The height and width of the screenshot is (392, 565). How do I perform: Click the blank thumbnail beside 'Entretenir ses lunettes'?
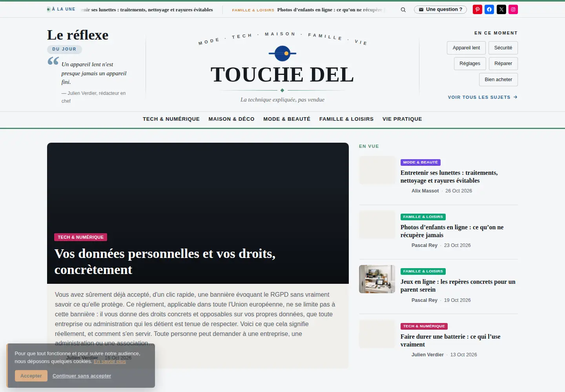377,170
